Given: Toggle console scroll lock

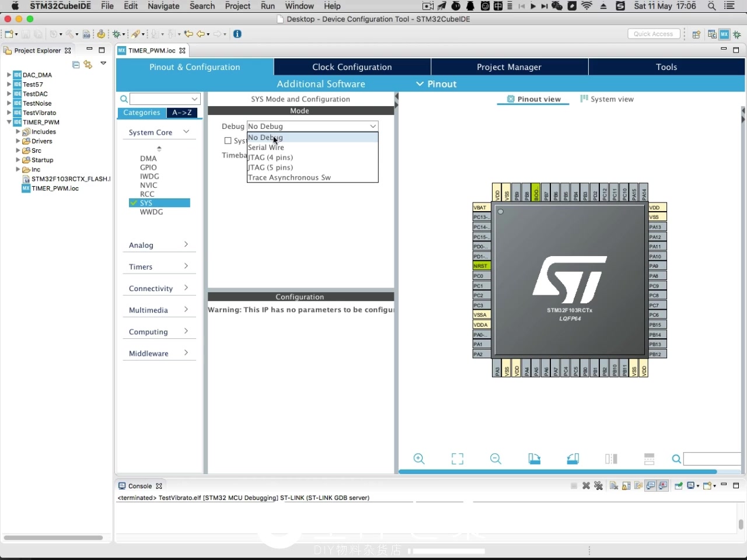Looking at the screenshot, I should coord(626,485).
